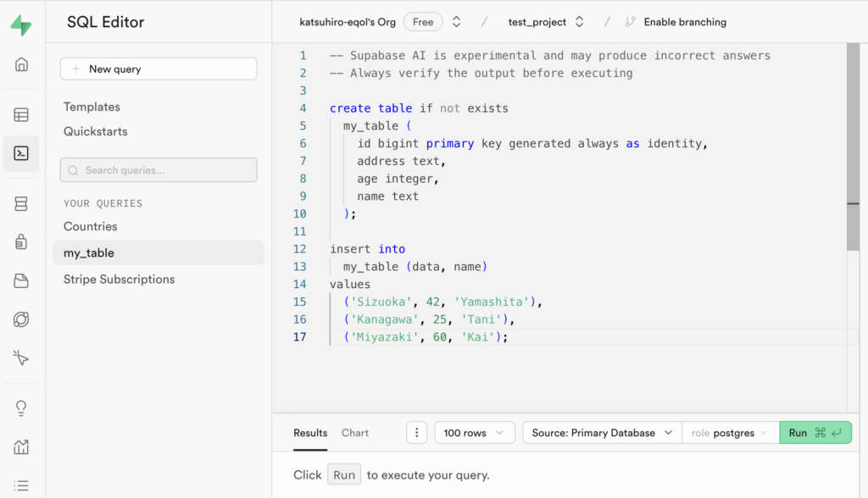Image resolution: width=868 pixels, height=498 pixels.
Task: Open the Home icon in sidebar
Action: tap(21, 65)
